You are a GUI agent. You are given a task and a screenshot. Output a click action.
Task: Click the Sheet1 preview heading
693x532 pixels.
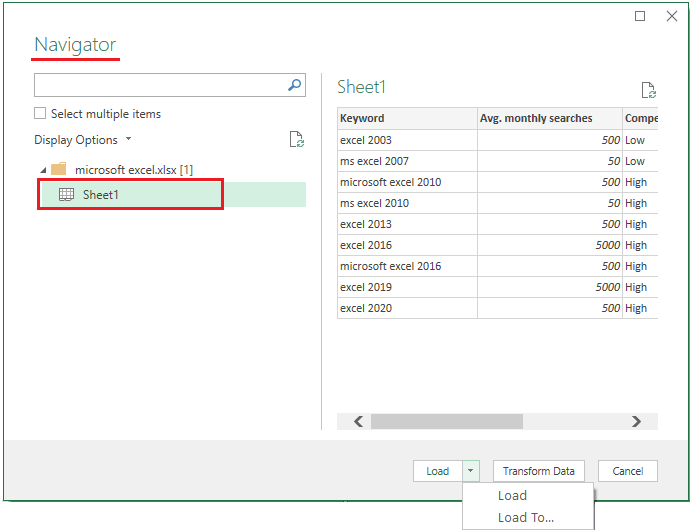(361, 87)
